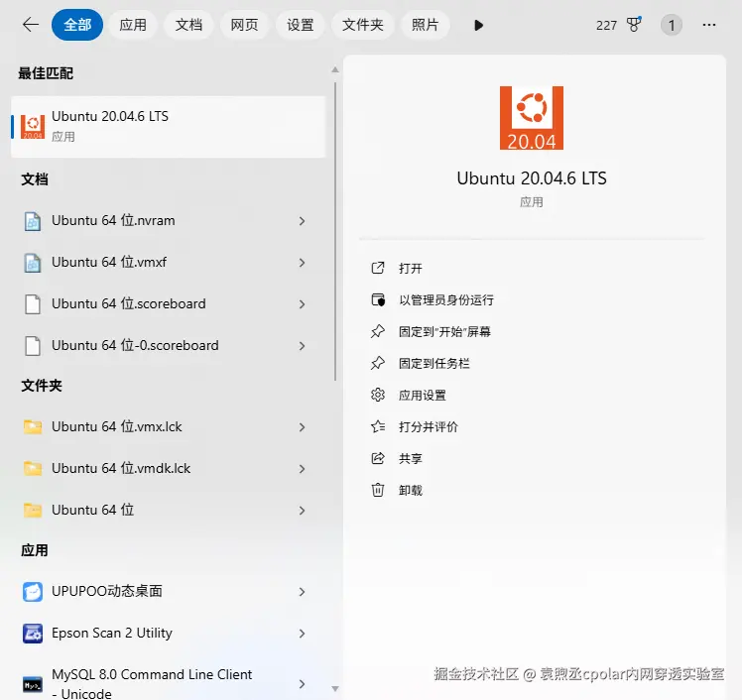Open the Ubuntu 64 位.vmx.lck folder

[168, 427]
